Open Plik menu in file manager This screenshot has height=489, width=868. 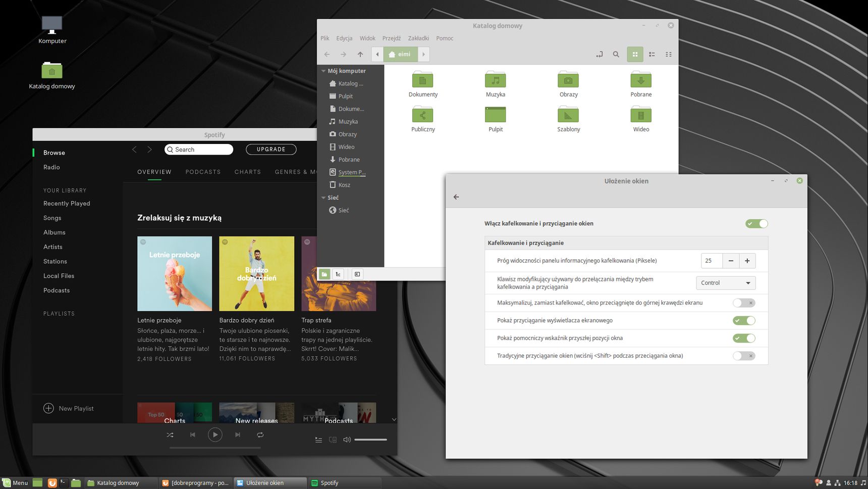coord(325,38)
